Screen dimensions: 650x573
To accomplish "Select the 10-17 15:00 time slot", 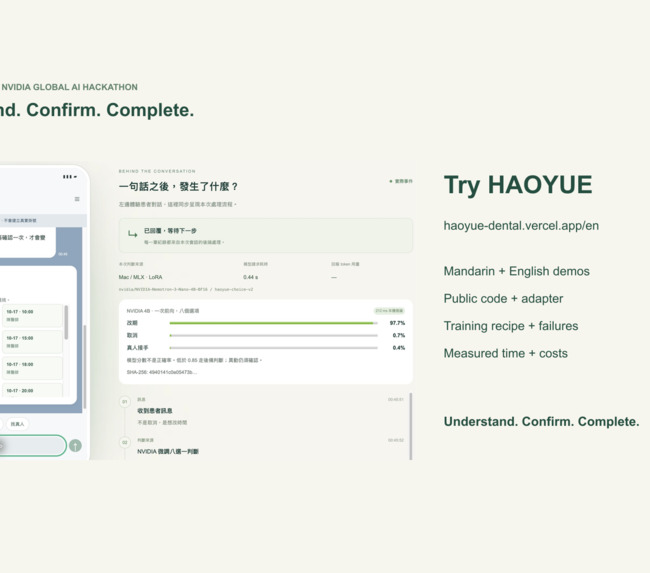I will point(33,342).
